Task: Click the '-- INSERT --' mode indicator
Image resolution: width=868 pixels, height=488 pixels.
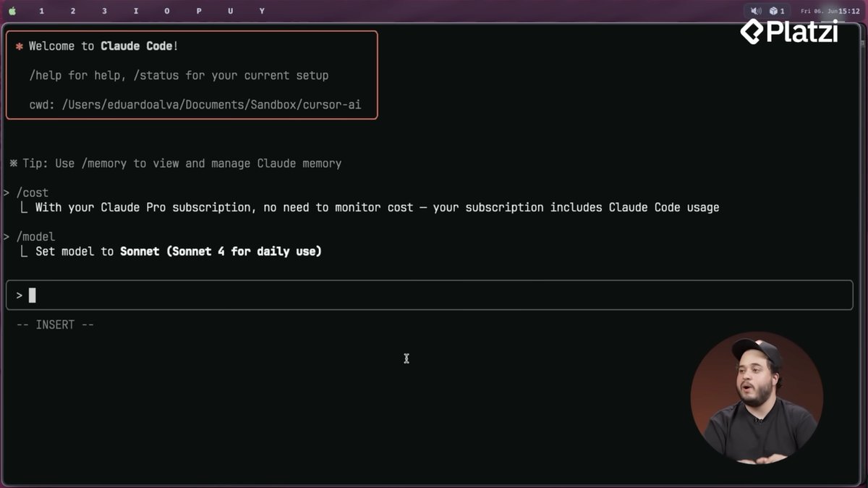Action: click(55, 325)
